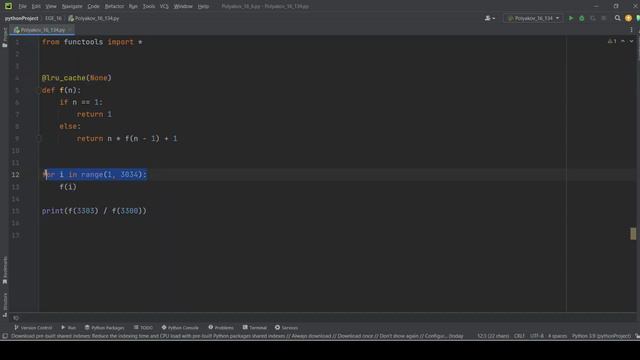
Task: Click pythonProject in the navigation breadcrumb
Action: pos(22,18)
